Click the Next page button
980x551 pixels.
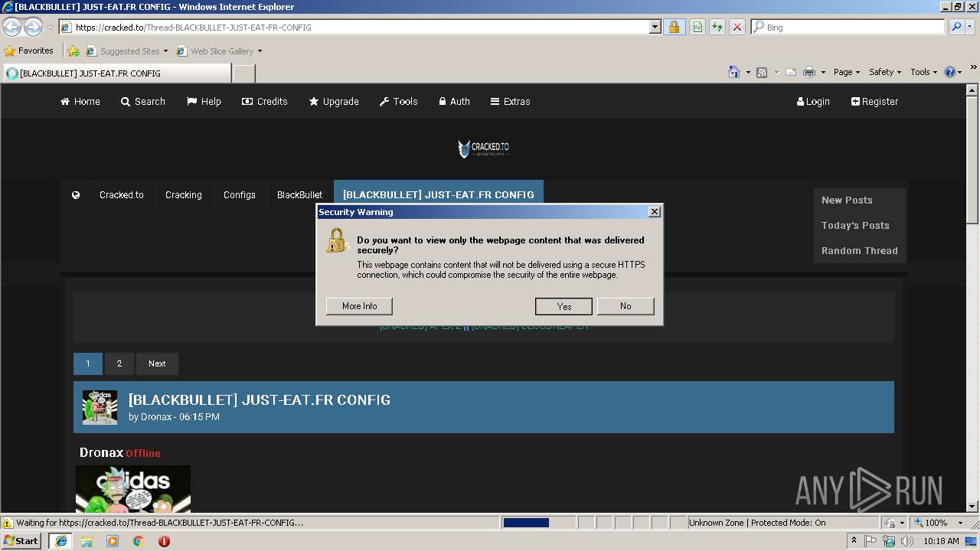coord(157,364)
